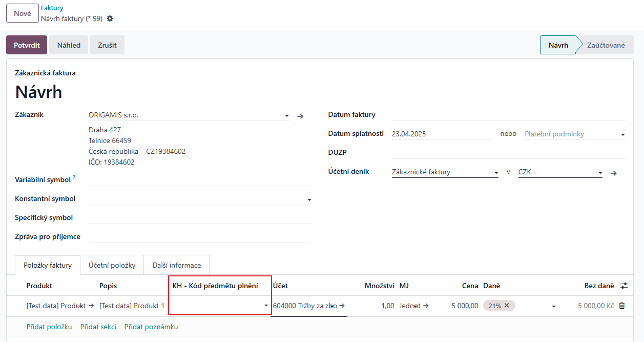The width and height of the screenshot is (644, 342).
Task: Open product record via arrow in Produkt column
Action: (91, 306)
